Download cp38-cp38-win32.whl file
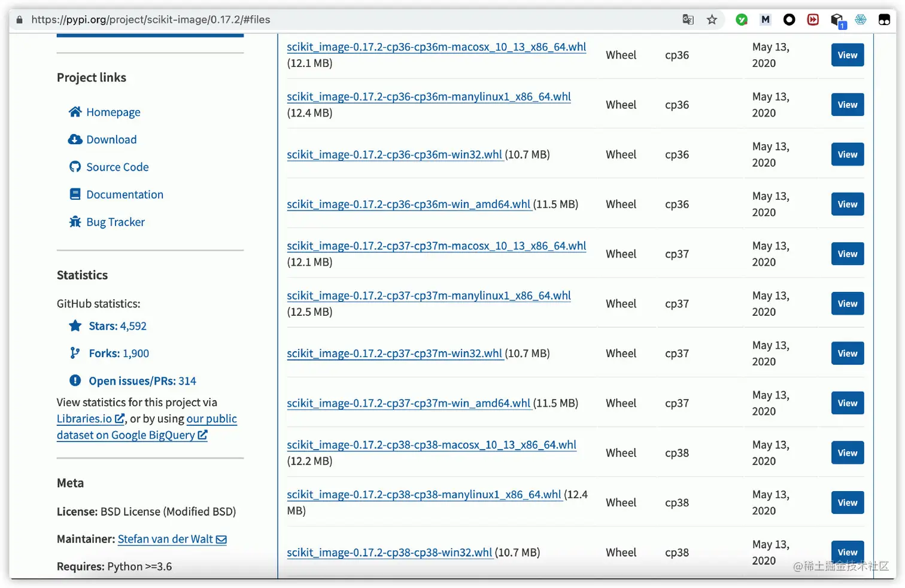This screenshot has width=905, height=588. coord(390,553)
